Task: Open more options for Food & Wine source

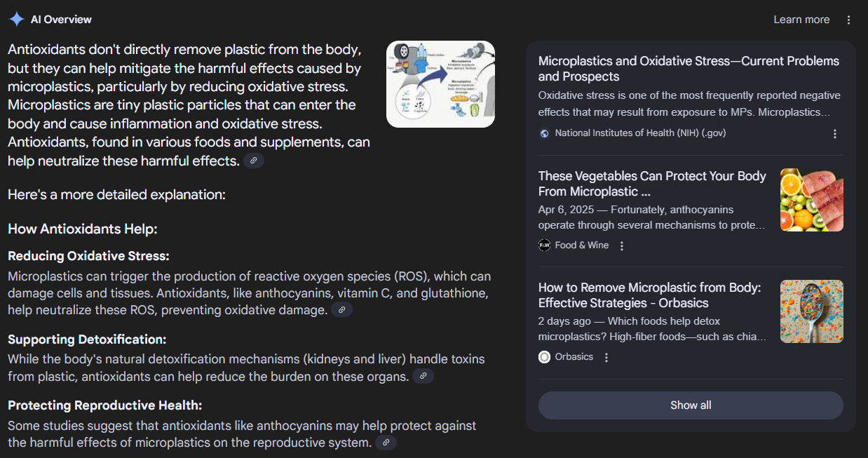Action: pos(622,245)
